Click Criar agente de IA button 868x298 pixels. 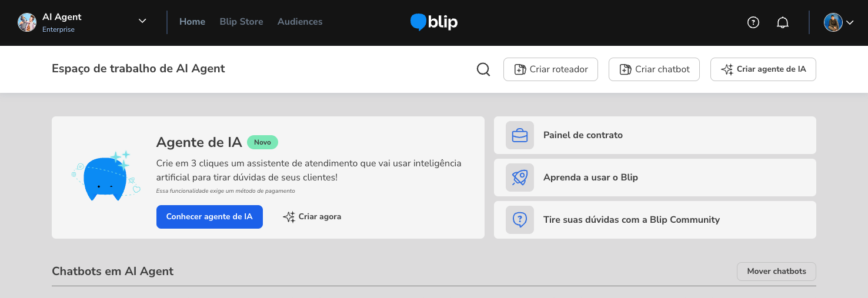(x=763, y=69)
